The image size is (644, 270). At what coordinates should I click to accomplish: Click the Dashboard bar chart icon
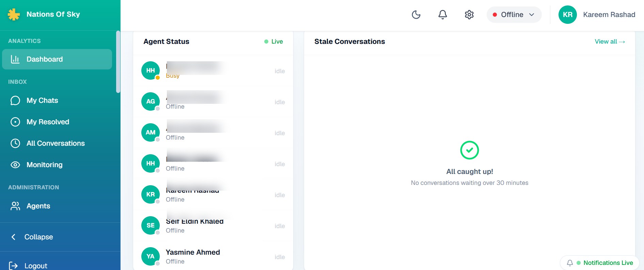coord(15,59)
